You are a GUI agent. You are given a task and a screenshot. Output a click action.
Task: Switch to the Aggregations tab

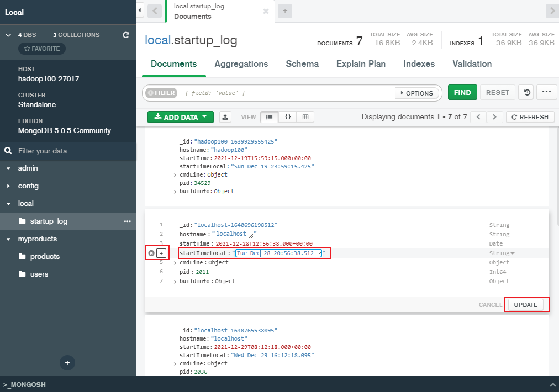point(241,63)
